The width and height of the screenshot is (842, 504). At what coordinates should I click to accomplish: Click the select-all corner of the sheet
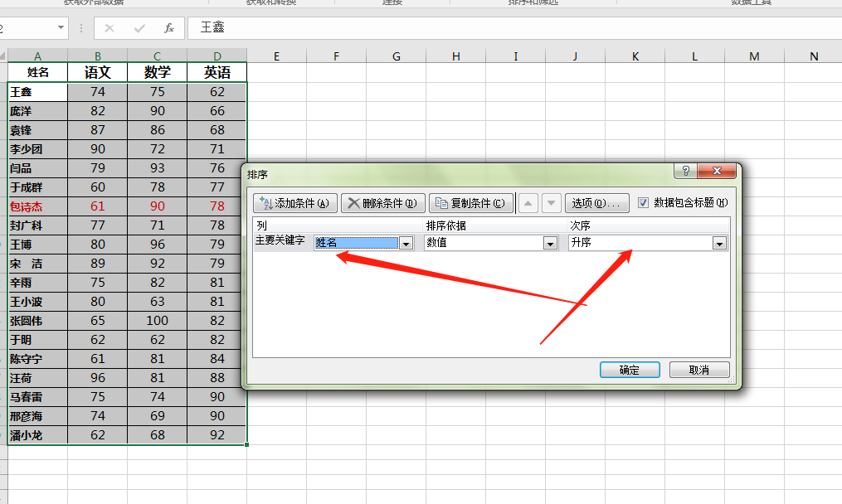coord(3,56)
